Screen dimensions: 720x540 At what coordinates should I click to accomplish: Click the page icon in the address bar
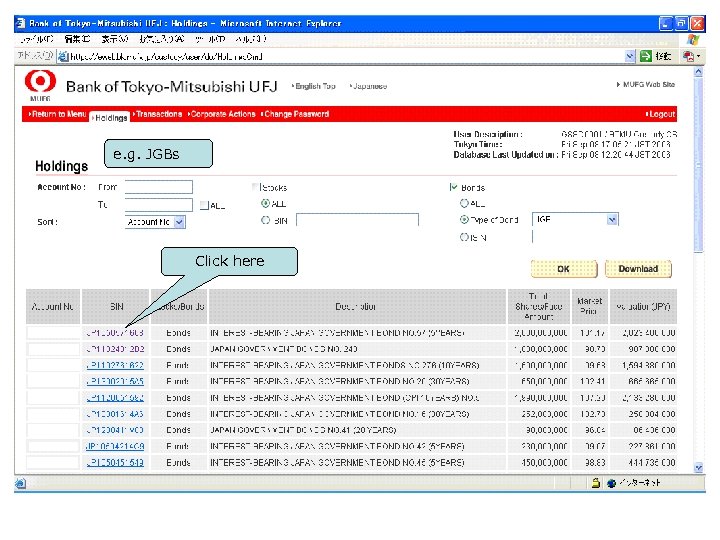point(63,56)
